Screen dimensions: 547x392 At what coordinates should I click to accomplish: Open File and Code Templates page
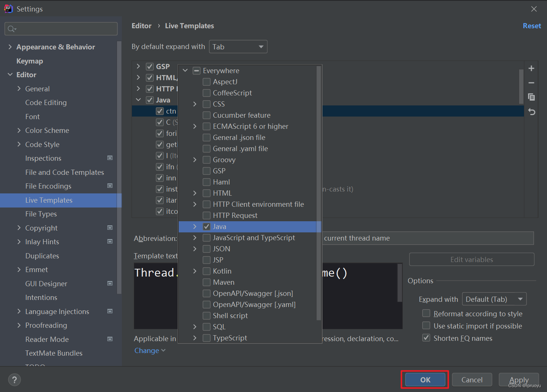65,172
